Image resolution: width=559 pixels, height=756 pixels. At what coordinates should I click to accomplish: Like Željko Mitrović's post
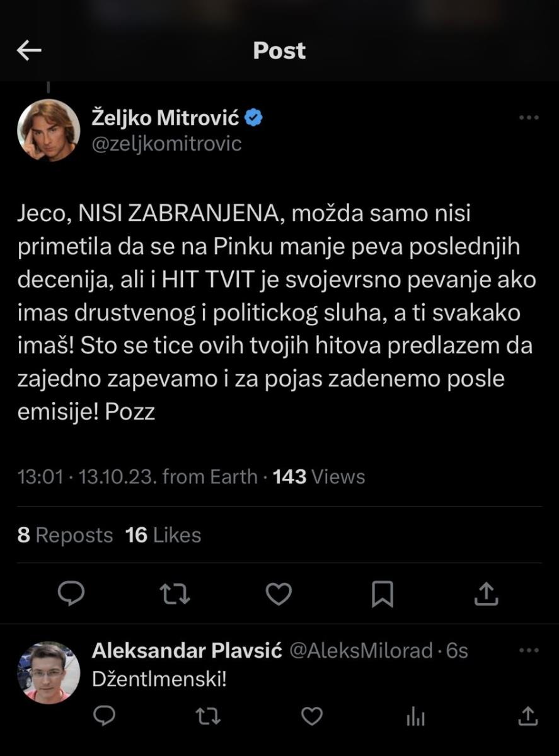point(279,593)
